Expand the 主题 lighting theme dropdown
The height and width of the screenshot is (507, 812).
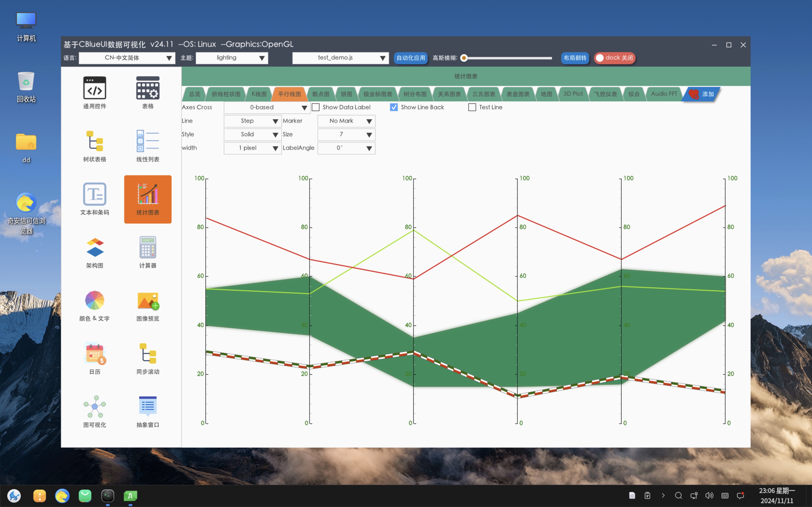[x=232, y=58]
